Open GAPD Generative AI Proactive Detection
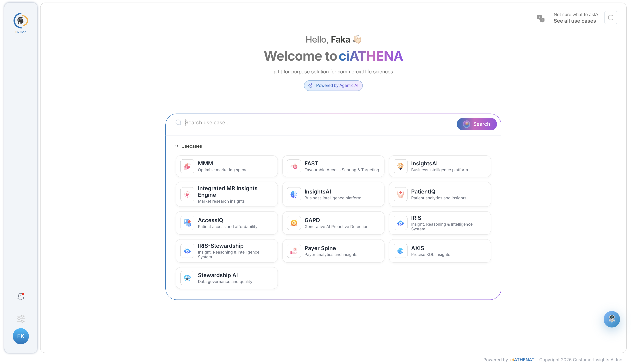The width and height of the screenshot is (631, 364). click(x=333, y=223)
